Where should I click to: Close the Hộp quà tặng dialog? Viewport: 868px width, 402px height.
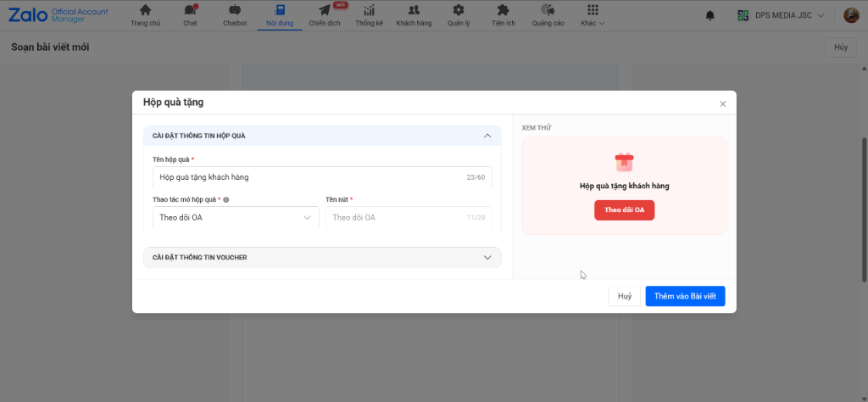tap(722, 103)
